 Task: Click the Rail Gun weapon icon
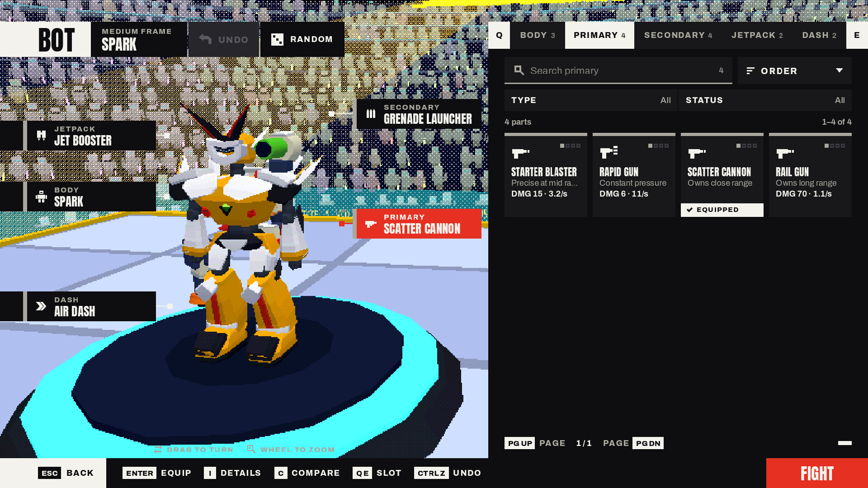tap(785, 154)
